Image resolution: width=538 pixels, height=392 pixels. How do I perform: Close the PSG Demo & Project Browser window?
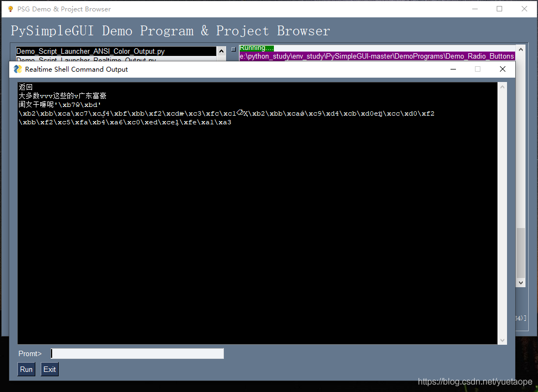click(524, 9)
